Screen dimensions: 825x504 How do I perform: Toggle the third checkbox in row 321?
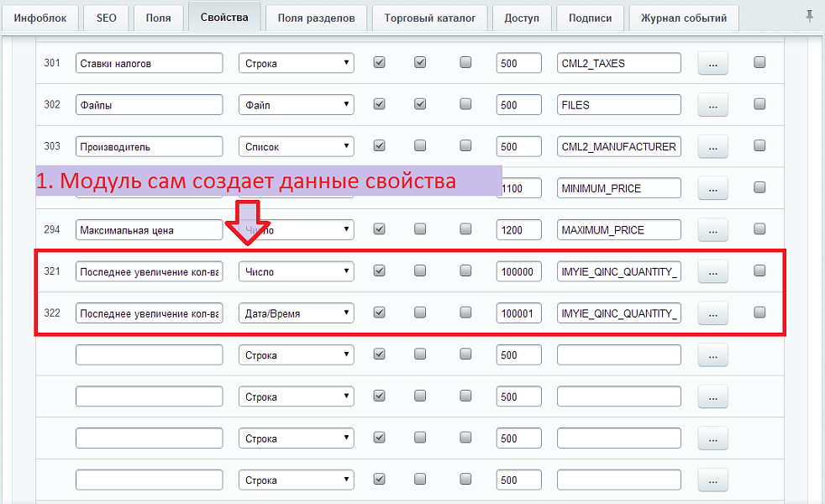465,270
